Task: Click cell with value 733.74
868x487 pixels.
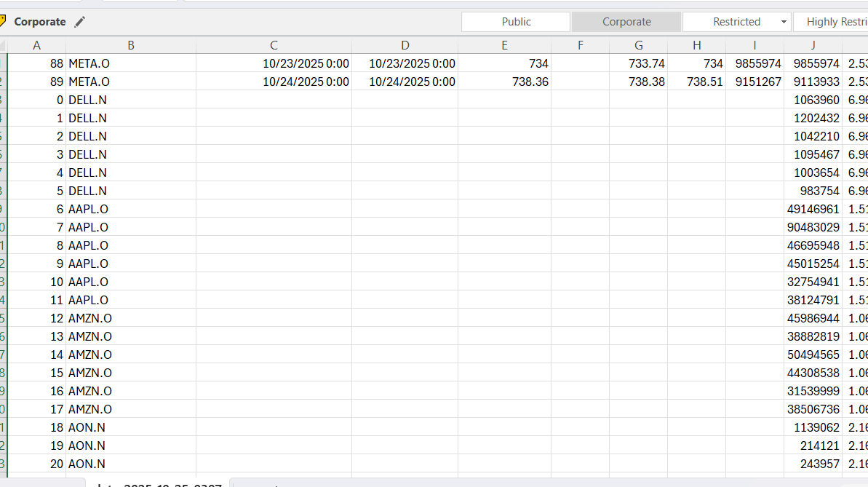Action: coord(638,64)
